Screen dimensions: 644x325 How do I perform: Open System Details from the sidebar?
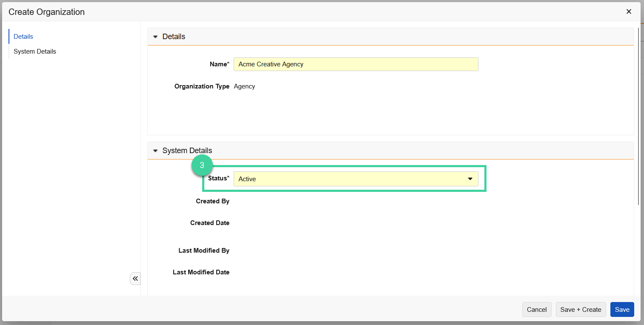coord(34,51)
